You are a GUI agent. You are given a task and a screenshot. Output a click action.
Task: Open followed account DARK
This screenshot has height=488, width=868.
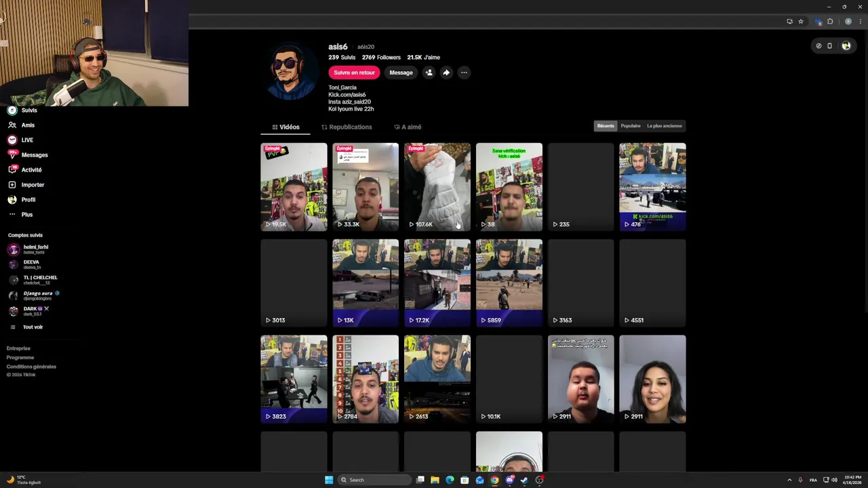coord(28,311)
